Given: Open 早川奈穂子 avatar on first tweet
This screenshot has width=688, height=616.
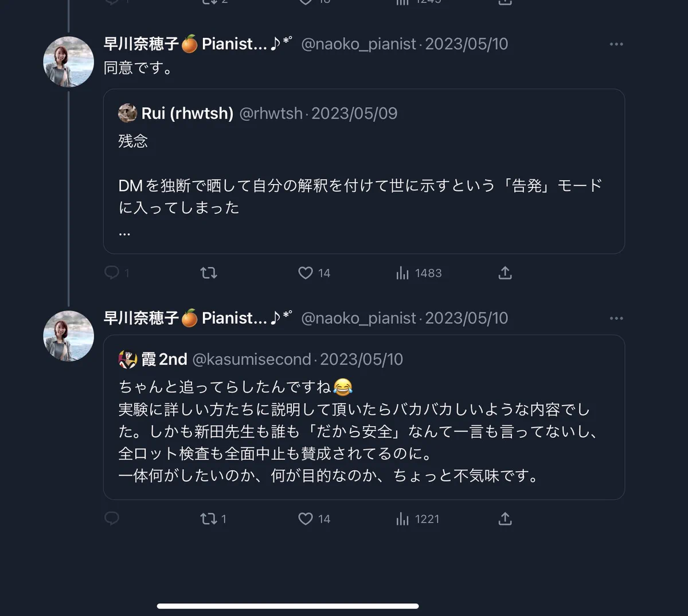Looking at the screenshot, I should 69,62.
